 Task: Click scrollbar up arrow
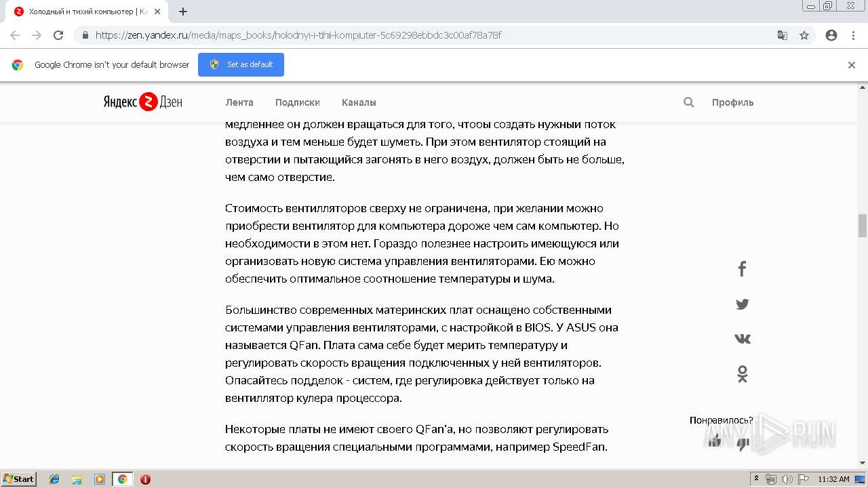(863, 87)
